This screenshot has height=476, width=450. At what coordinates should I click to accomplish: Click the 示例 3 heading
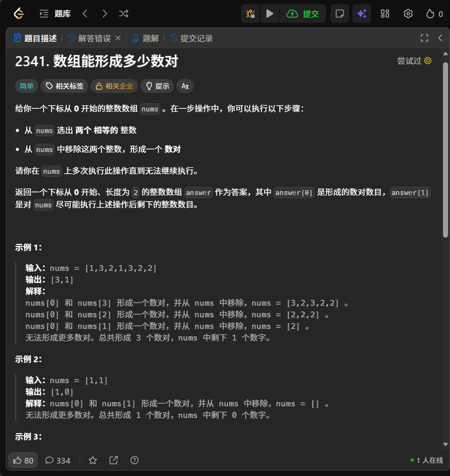tap(28, 437)
